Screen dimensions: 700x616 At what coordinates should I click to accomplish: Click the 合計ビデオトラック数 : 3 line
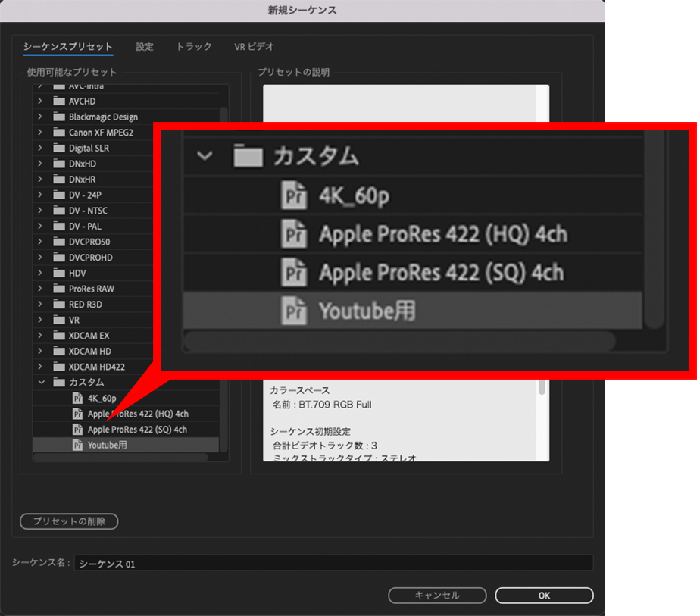[x=325, y=446]
